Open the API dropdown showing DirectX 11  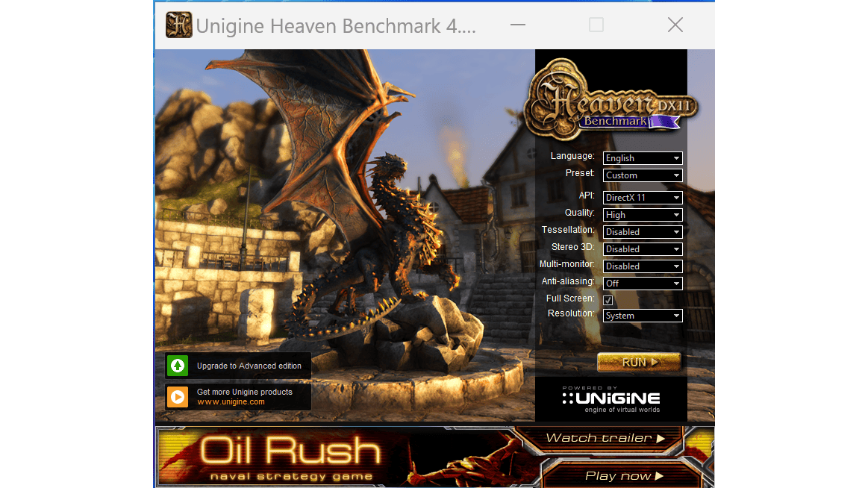click(642, 198)
